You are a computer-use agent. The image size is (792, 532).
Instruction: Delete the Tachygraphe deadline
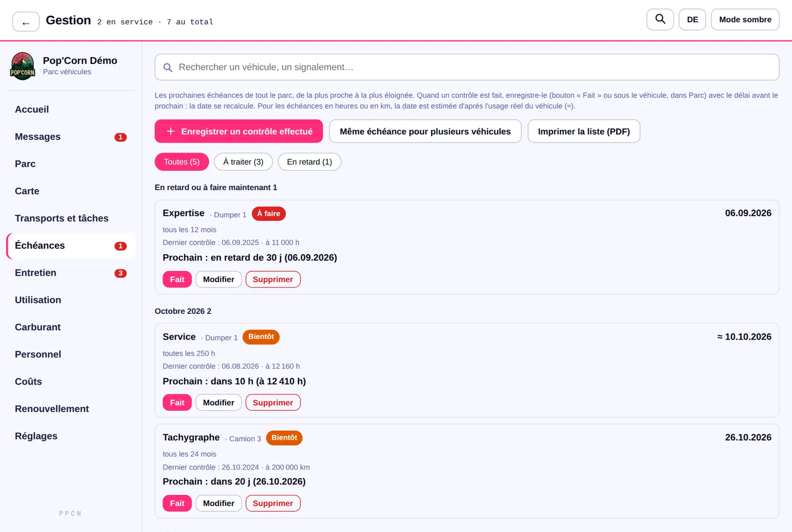coord(273,503)
